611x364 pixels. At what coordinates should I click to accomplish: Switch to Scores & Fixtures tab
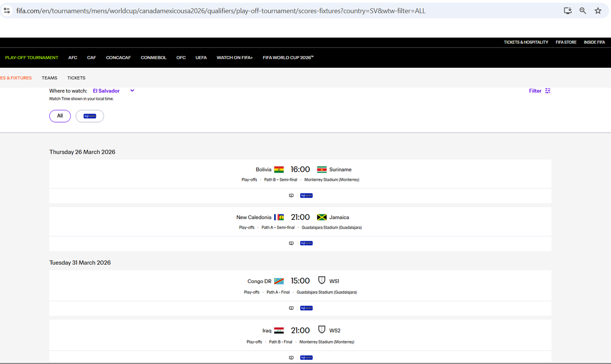16,78
